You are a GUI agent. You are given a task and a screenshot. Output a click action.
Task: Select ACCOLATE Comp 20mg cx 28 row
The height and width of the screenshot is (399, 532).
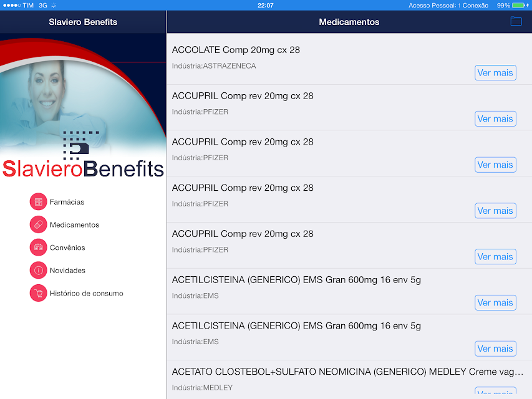point(349,59)
